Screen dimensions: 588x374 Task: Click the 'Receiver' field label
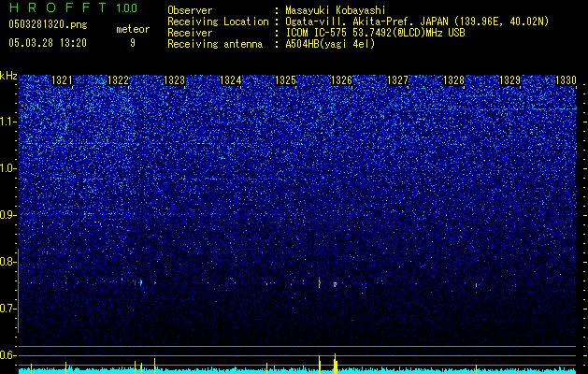190,33
